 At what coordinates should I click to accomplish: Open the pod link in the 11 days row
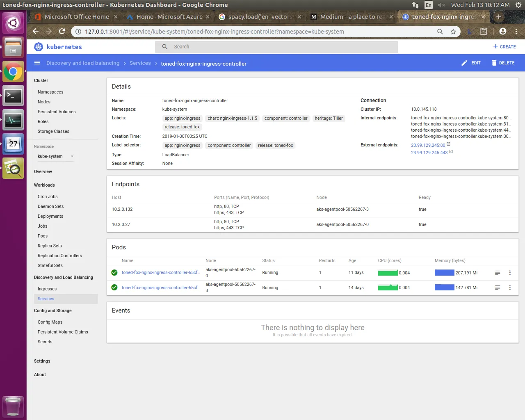161,273
